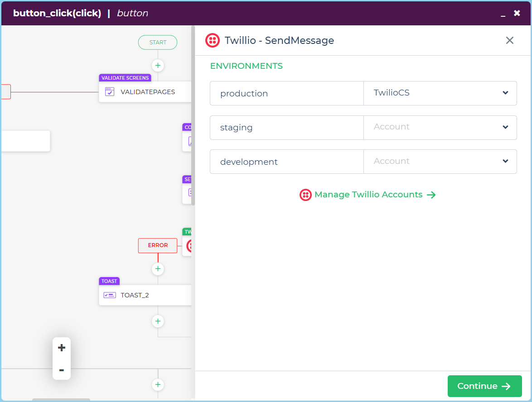Add a step below the ERROR node
Screen dimensions: 532x402
158,269
